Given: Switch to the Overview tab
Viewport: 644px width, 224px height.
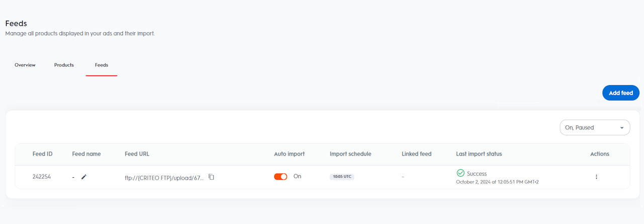Looking at the screenshot, I should click(25, 65).
